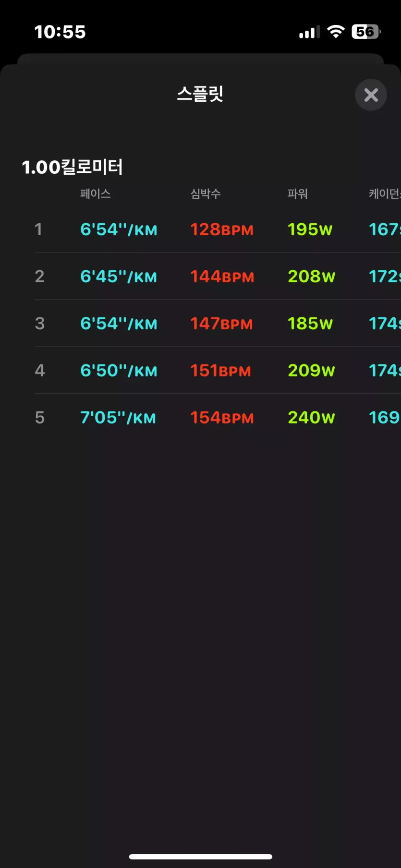The width and height of the screenshot is (401, 868).
Task: Tap the Wi-Fi status icon
Action: coord(336,32)
